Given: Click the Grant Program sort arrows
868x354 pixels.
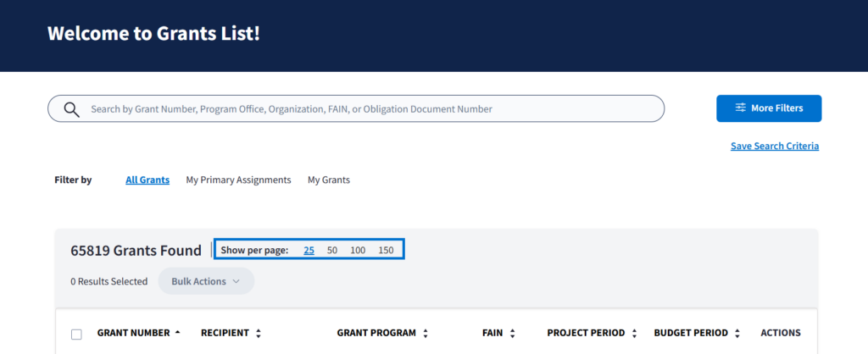Looking at the screenshot, I should tap(426, 334).
